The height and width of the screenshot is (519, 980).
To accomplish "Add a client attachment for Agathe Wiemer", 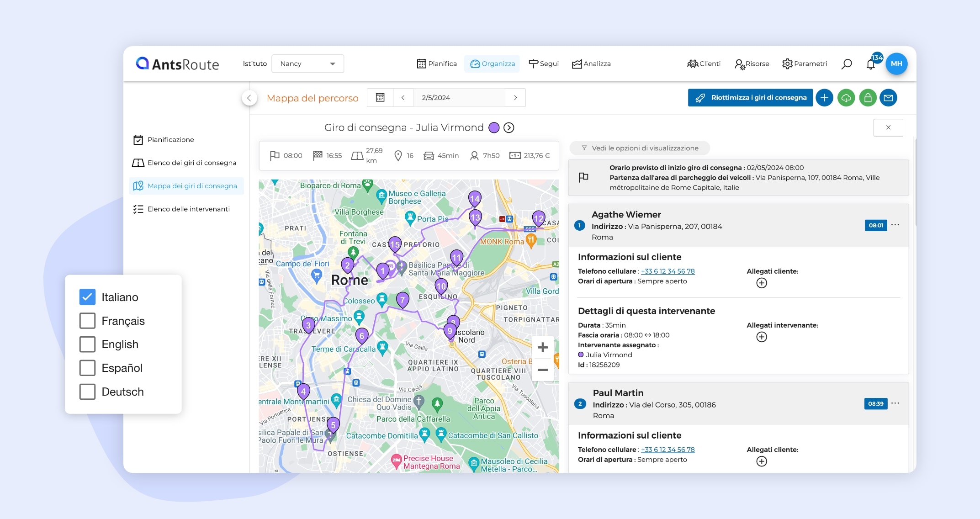I will (761, 283).
